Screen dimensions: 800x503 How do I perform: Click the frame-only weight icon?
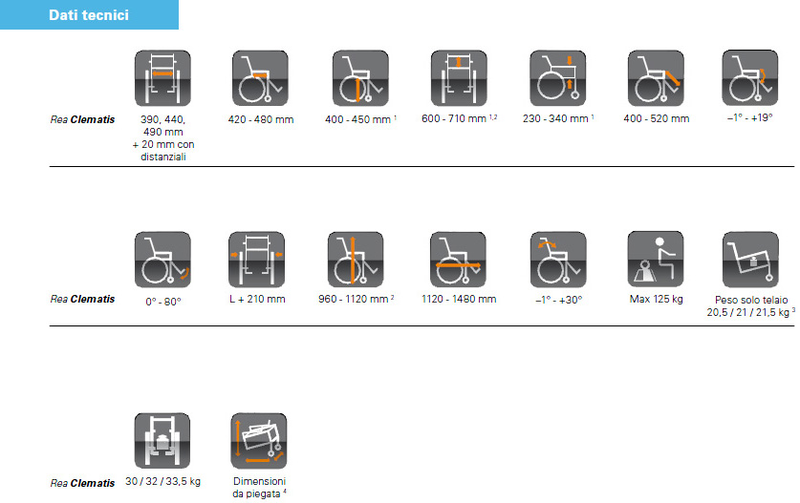click(x=751, y=260)
